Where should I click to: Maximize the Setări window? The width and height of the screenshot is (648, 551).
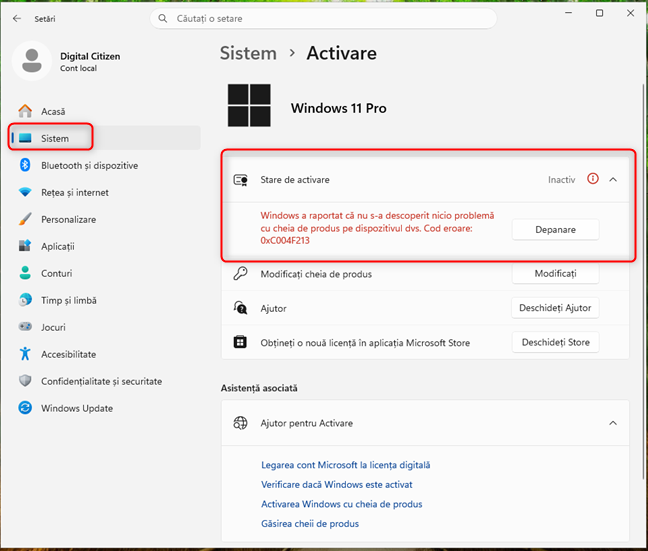coord(599,13)
